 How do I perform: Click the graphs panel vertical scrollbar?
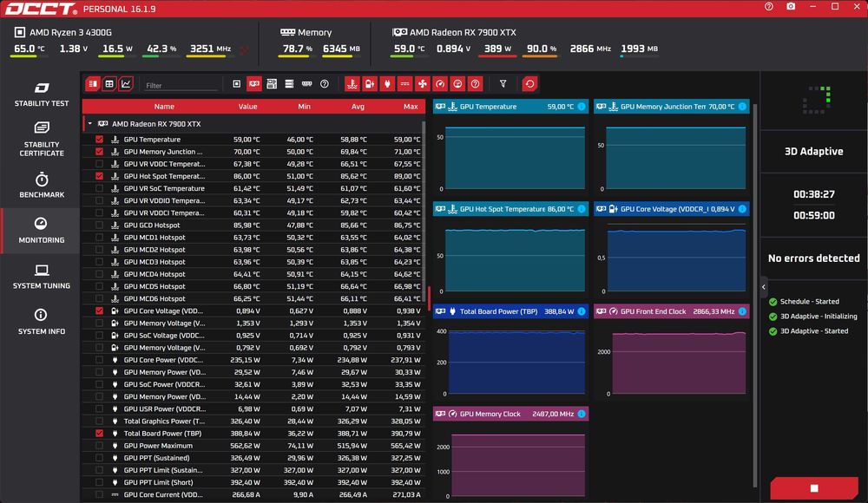click(x=754, y=296)
